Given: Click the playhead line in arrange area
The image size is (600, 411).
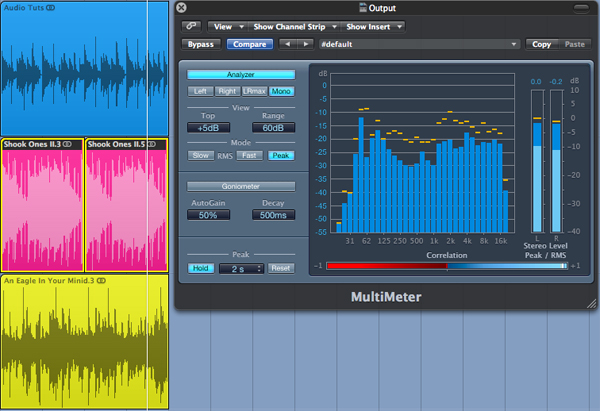Looking at the screenshot, I should (148, 206).
